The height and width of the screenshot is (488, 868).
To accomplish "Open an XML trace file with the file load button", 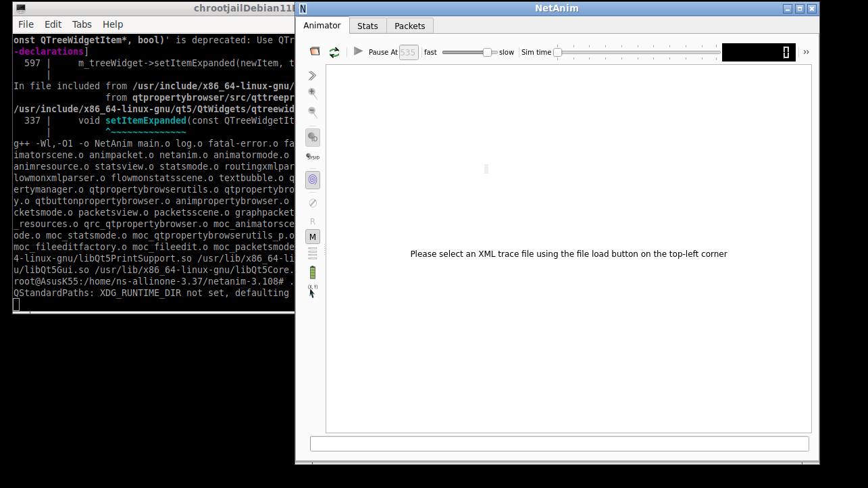I will click(315, 51).
